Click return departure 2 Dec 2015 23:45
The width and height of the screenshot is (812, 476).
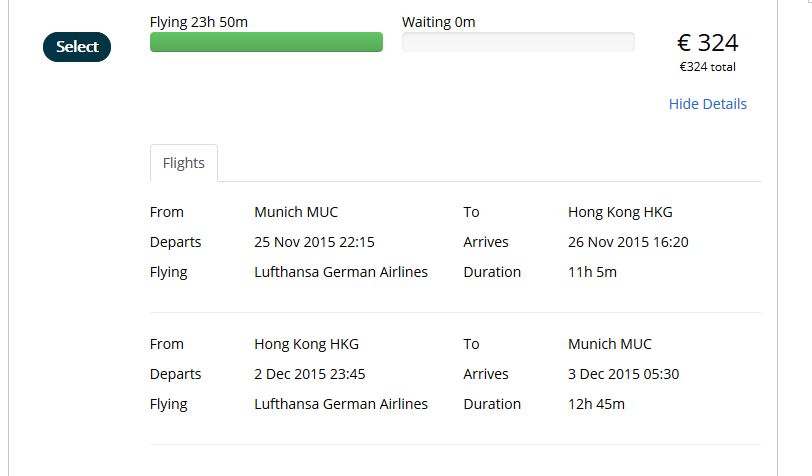tap(310, 374)
